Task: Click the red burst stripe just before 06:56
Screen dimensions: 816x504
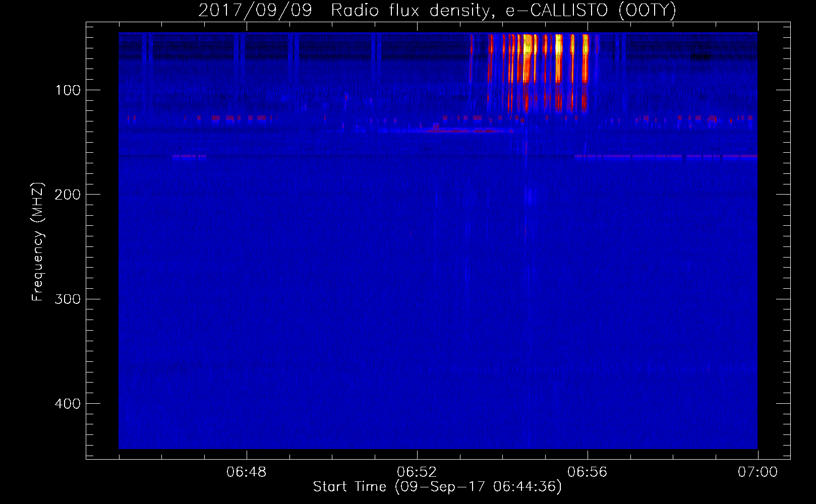Action: [585, 58]
